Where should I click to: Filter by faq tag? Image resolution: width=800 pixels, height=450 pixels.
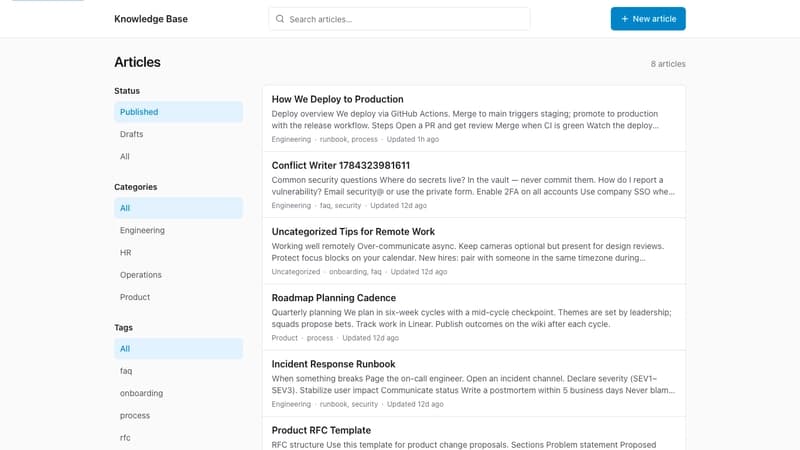coord(179,371)
